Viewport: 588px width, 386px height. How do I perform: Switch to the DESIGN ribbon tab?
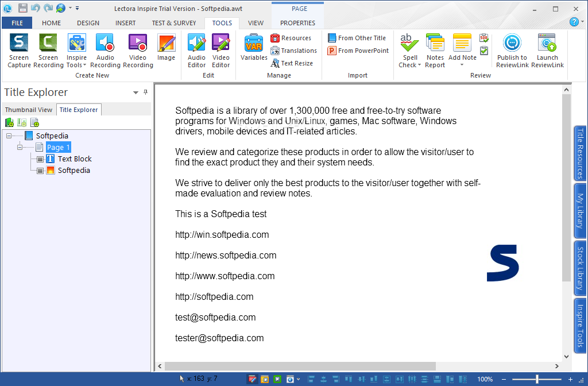click(x=88, y=23)
